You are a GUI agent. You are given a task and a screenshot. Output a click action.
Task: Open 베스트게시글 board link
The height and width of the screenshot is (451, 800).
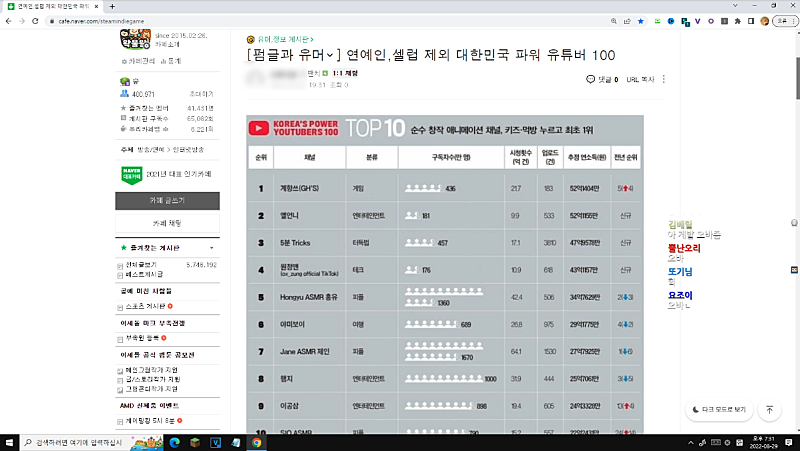[x=144, y=274]
